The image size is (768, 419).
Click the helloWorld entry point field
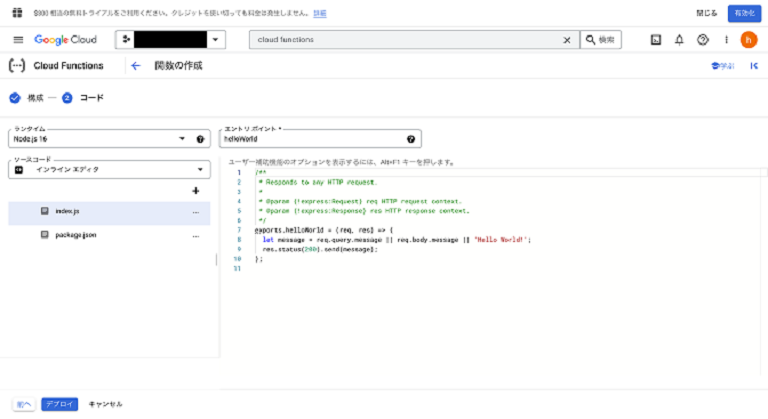(x=310, y=139)
